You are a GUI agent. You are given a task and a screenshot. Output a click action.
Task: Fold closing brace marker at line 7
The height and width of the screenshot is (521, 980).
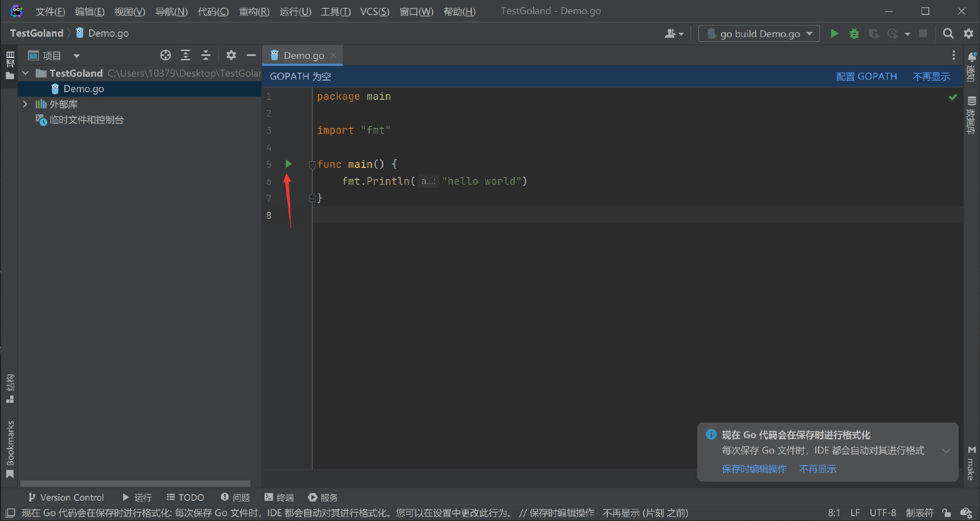click(312, 198)
